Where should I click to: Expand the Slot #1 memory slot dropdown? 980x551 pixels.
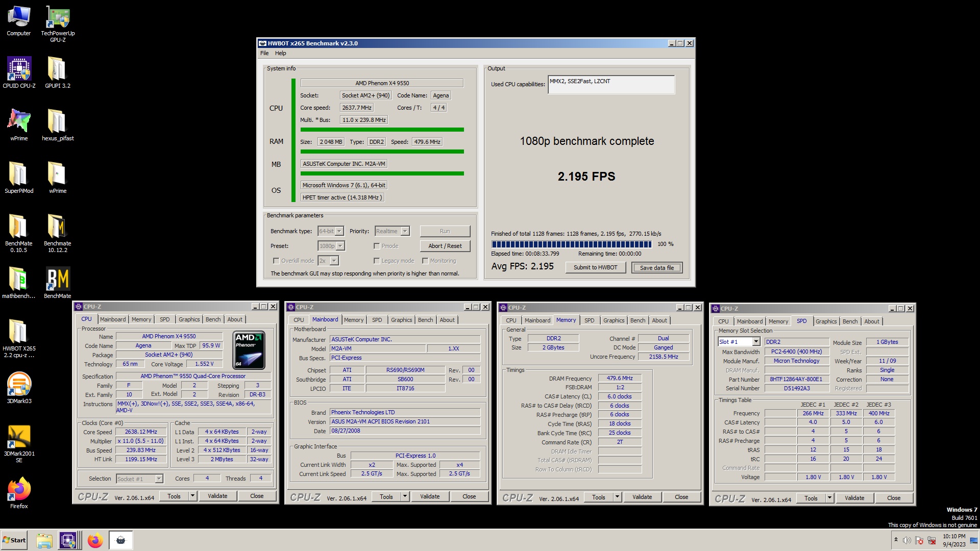tap(756, 342)
